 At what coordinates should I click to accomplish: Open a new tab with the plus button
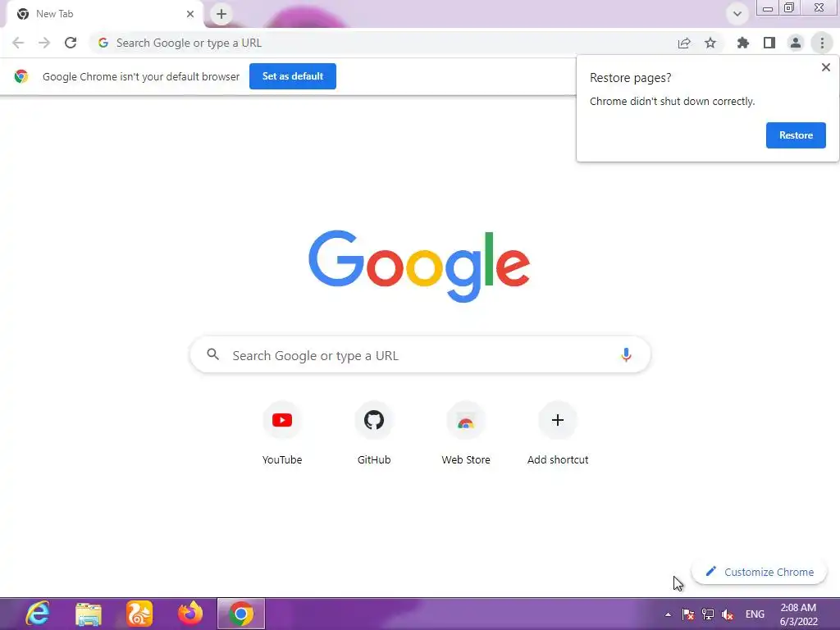pos(221,14)
